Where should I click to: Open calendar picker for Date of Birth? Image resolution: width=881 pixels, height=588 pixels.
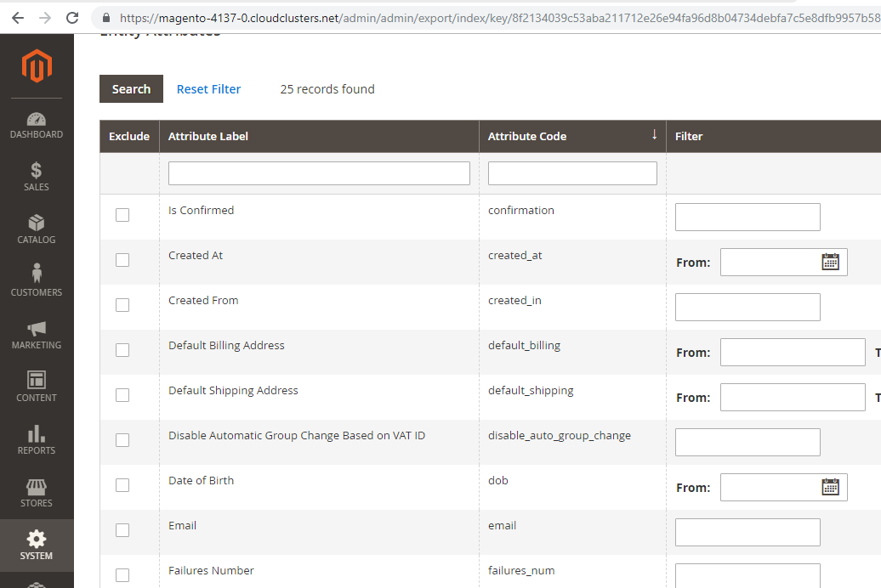[x=830, y=487]
